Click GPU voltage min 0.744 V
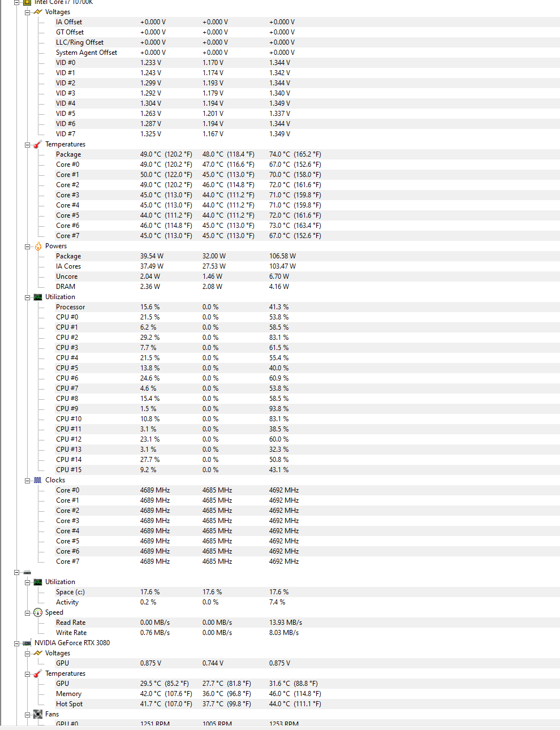The image size is (560, 730). (x=213, y=663)
